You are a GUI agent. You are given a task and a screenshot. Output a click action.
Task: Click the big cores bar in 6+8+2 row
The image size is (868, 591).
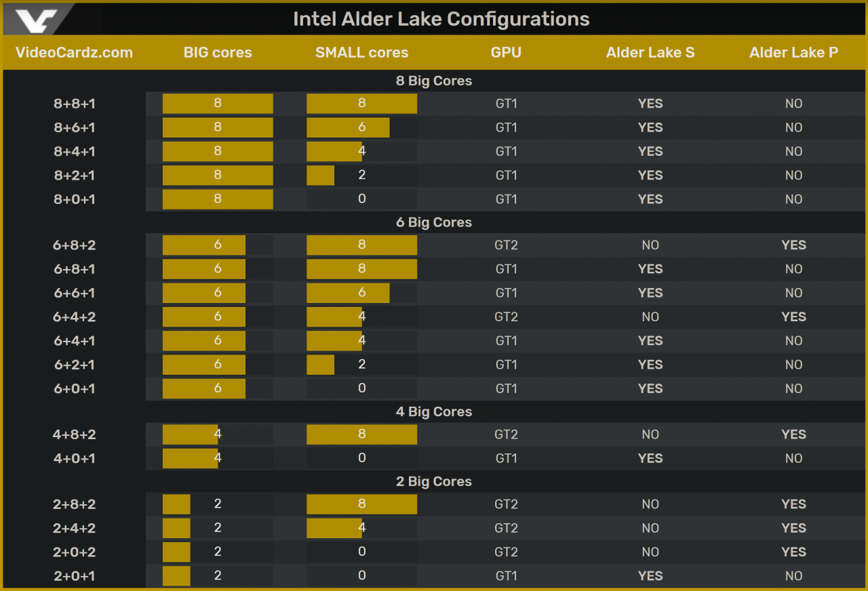click(204, 245)
